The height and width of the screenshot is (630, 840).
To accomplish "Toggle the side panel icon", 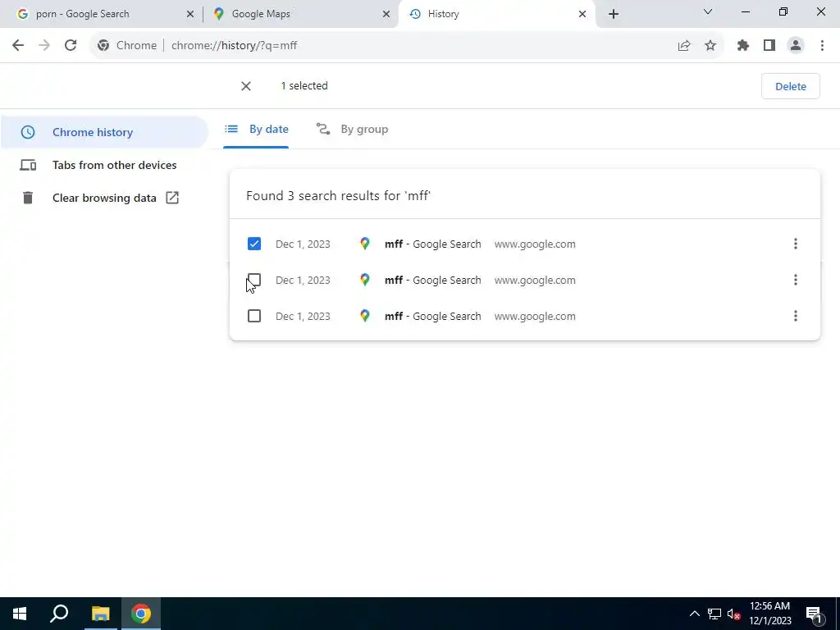I will coord(769,46).
